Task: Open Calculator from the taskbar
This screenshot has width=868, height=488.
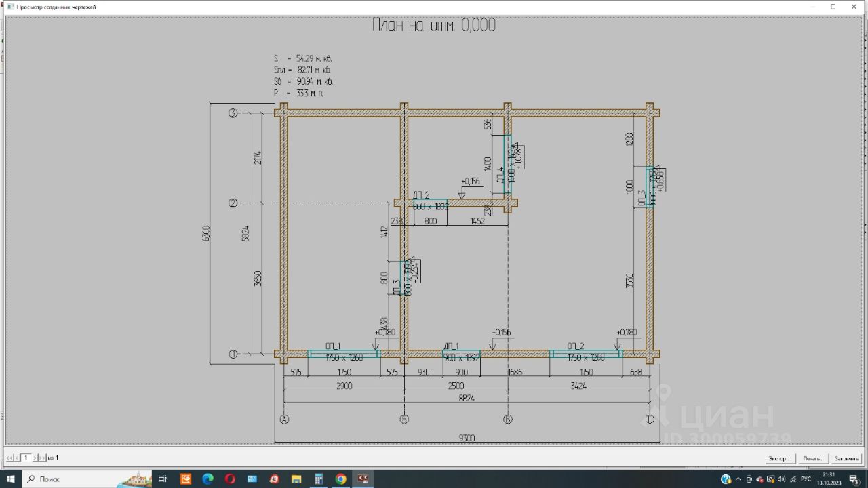Action: tap(319, 479)
